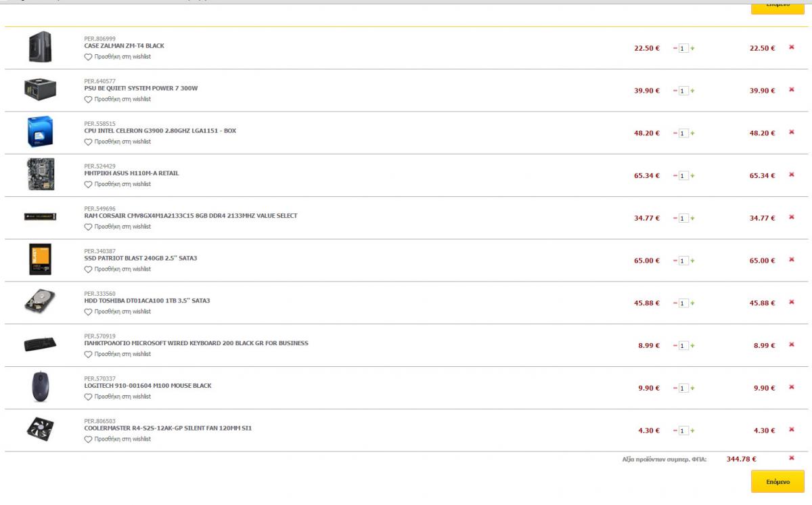Add SSD PATRIOT BLAST 240GB to wishlist
This screenshot has height=505, width=812.
coord(118,269)
